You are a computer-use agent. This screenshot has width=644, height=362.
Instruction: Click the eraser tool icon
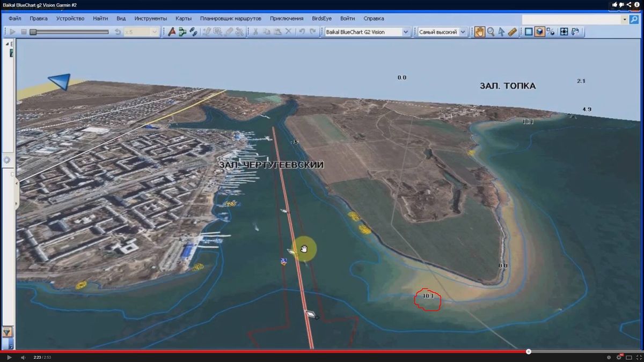[x=228, y=32]
